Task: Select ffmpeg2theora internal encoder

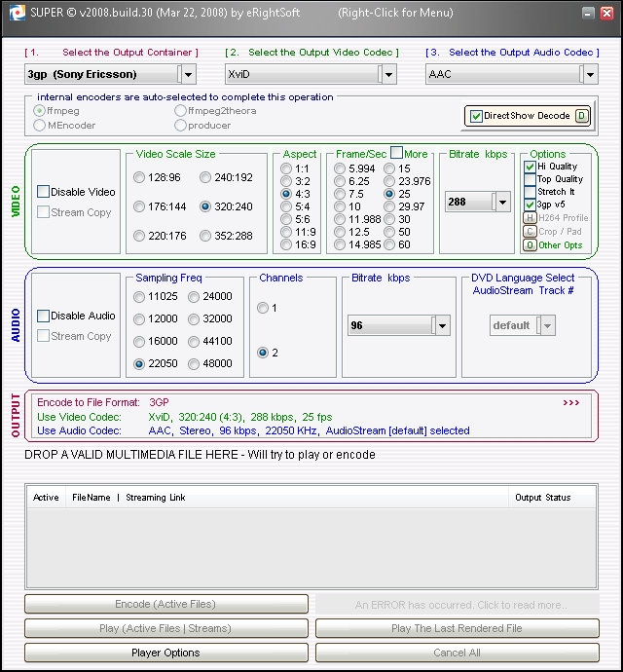Action: tap(180, 111)
